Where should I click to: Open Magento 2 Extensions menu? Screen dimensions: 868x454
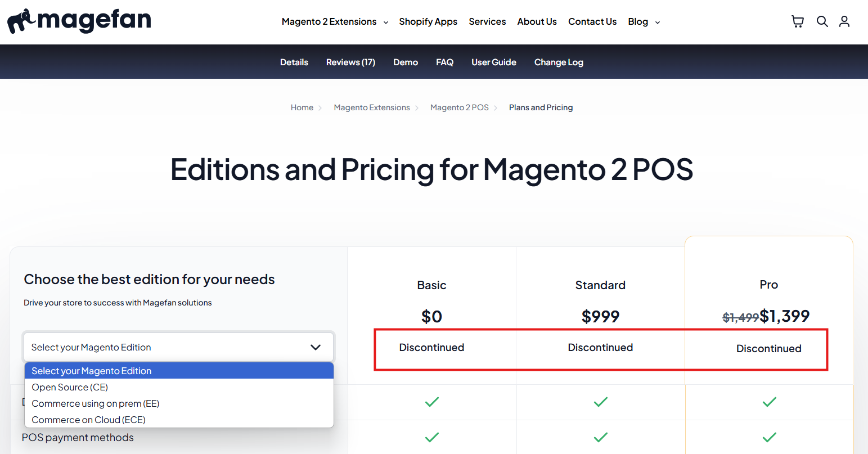click(x=329, y=21)
